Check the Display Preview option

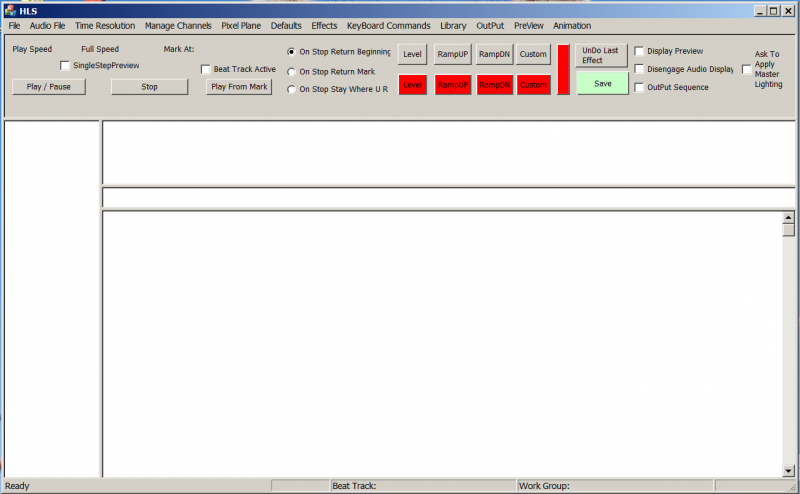click(639, 51)
